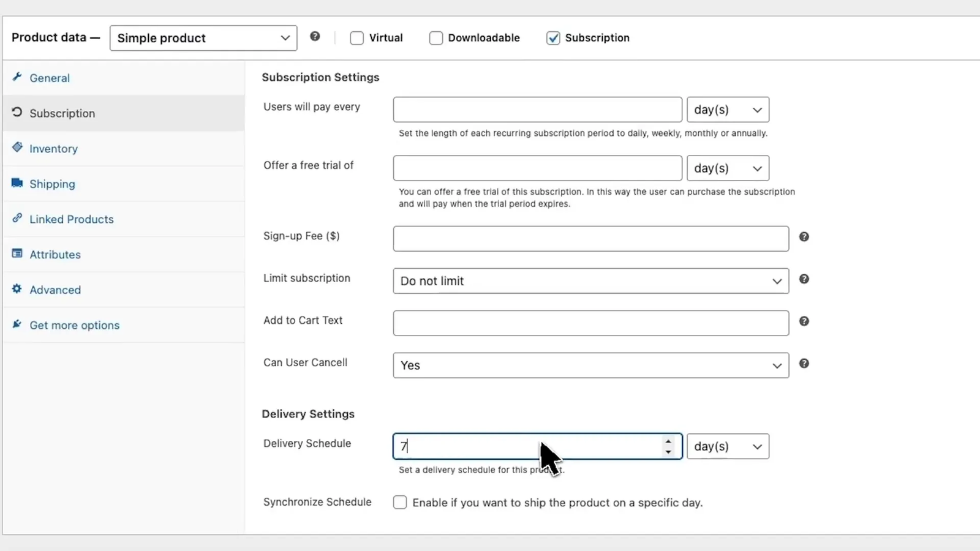
Task: Switch to the Shipping tab
Action: [x=124, y=184]
